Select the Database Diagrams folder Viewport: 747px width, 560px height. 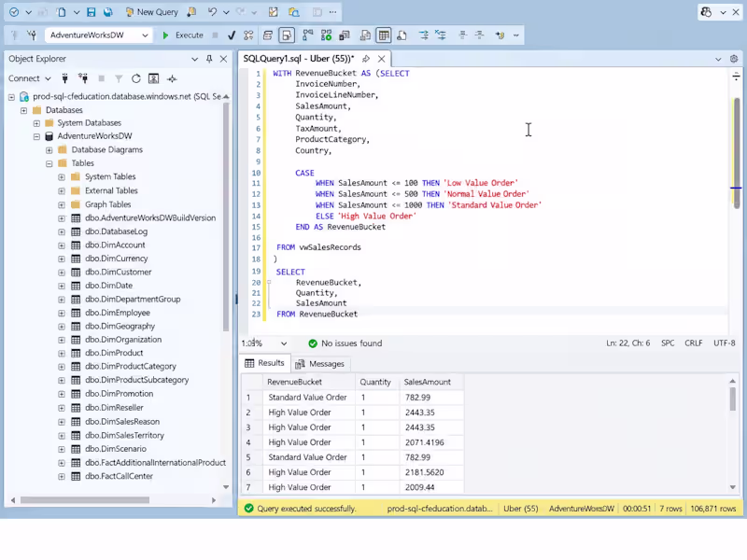click(x=107, y=149)
